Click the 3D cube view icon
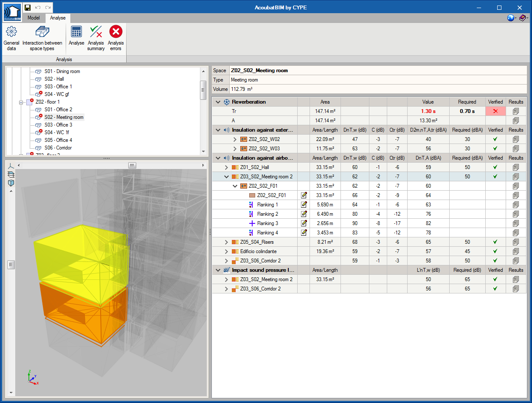The image size is (532, 403). pos(11,183)
